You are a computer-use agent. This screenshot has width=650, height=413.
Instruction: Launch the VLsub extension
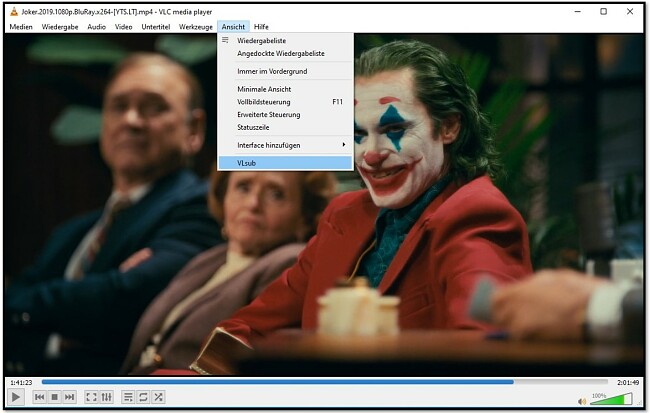tap(285, 163)
